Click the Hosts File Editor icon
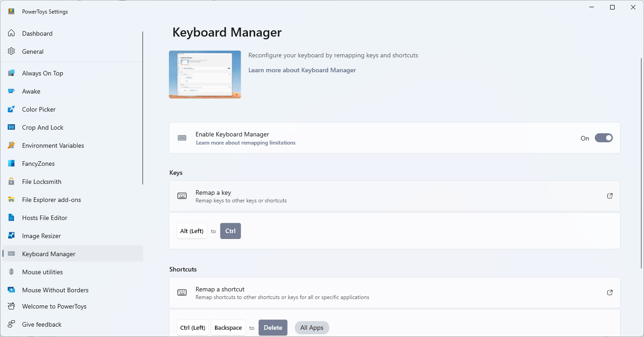This screenshot has width=644, height=337. (11, 218)
